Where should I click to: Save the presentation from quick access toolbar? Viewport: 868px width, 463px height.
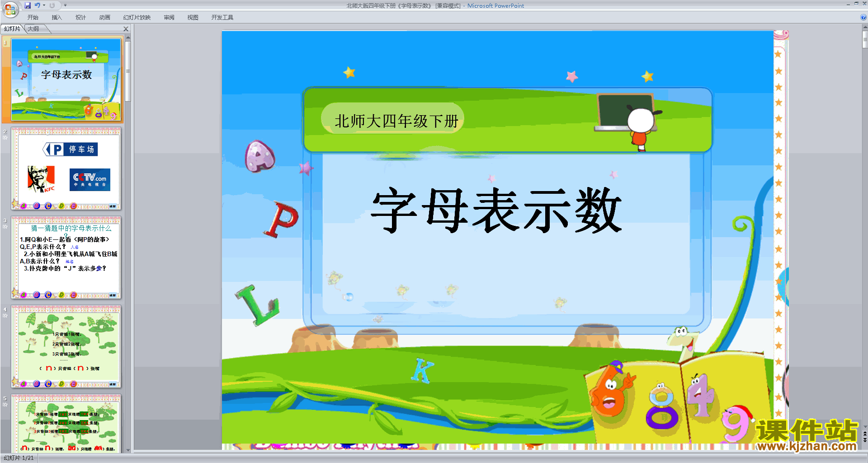(28, 5)
